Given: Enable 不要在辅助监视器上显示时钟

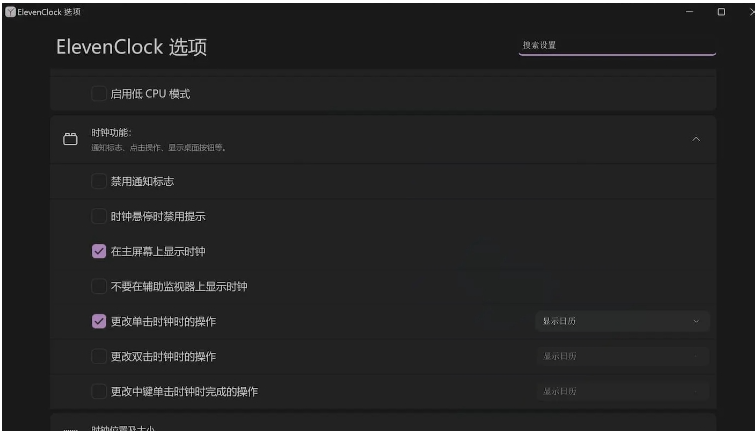Looking at the screenshot, I should (x=98, y=287).
